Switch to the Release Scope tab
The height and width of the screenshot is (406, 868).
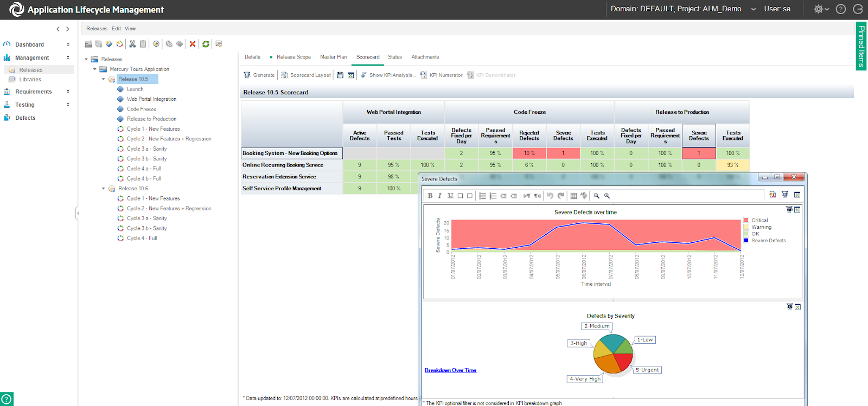(x=293, y=57)
